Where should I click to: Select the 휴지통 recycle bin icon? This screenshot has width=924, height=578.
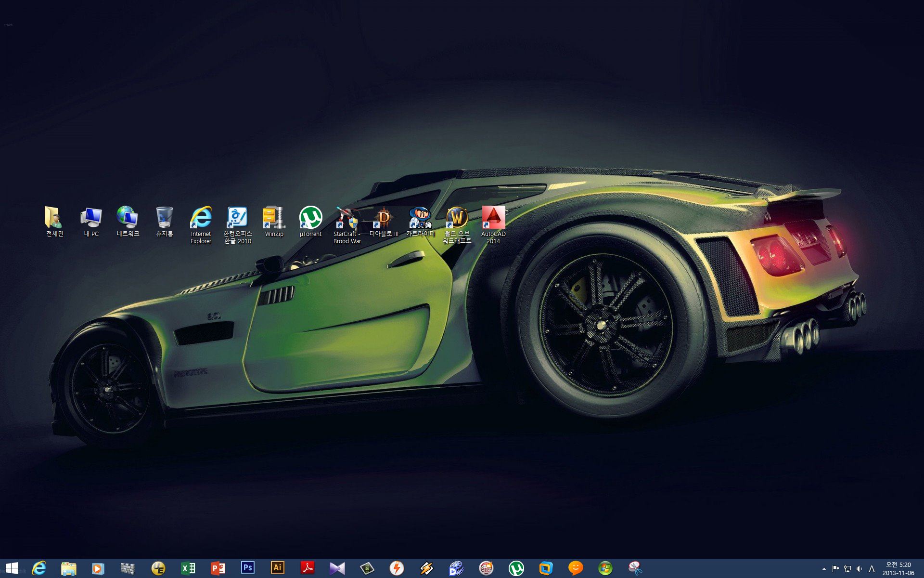click(x=164, y=222)
